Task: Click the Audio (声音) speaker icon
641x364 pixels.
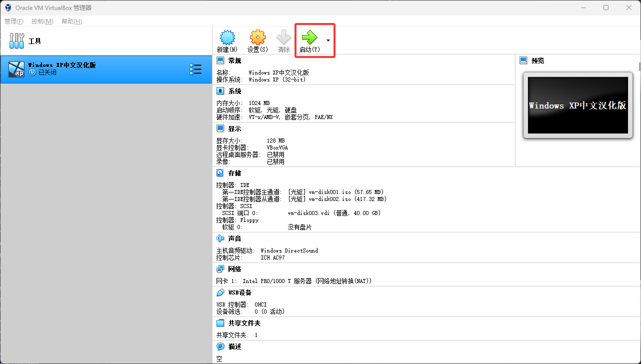Action: tap(220, 238)
